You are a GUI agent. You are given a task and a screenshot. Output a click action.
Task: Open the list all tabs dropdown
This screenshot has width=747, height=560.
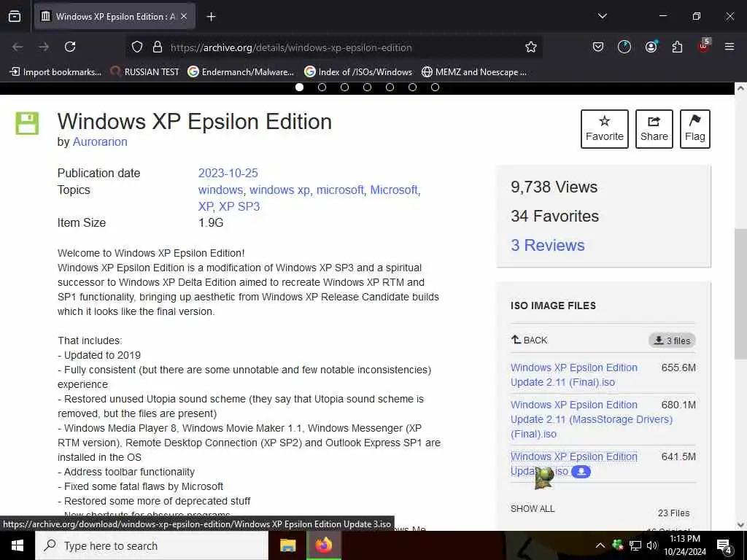point(602,16)
